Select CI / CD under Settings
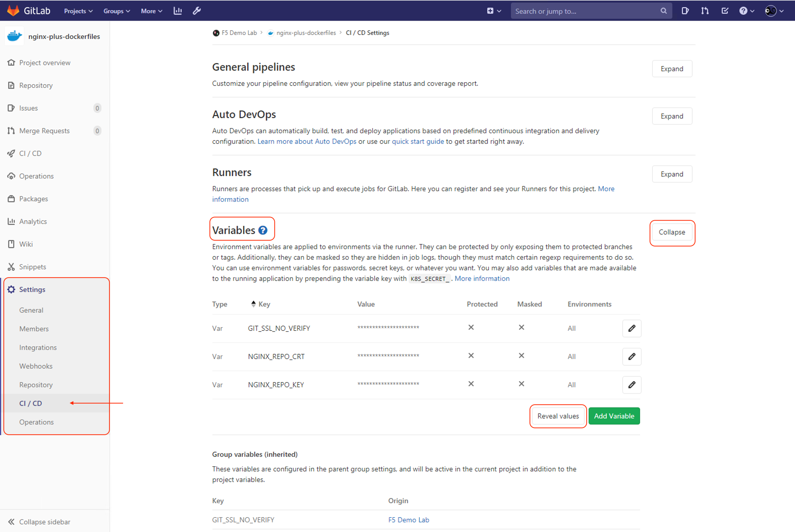Viewport: 795px width, 532px height. (x=31, y=403)
